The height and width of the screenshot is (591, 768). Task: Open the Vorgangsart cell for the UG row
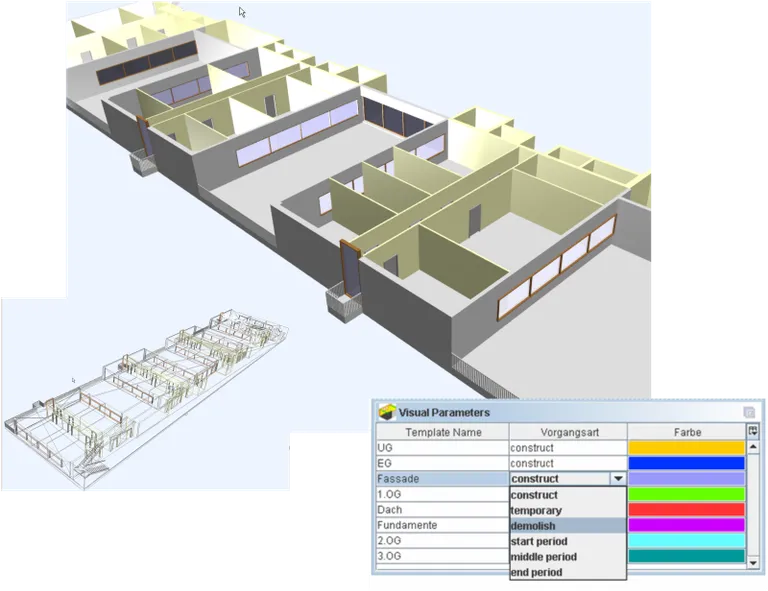568,448
